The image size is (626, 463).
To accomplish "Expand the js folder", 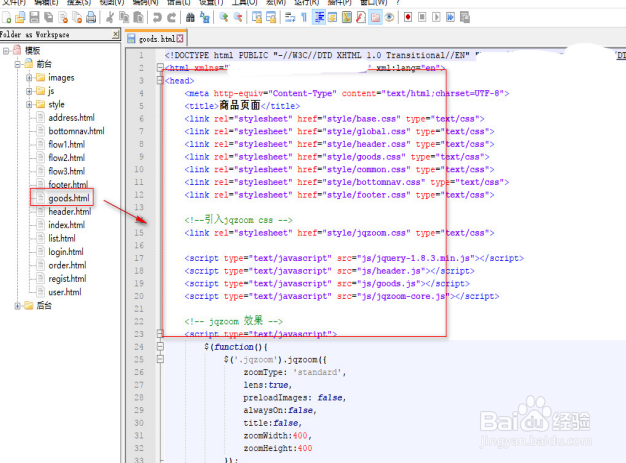I will click(x=29, y=91).
